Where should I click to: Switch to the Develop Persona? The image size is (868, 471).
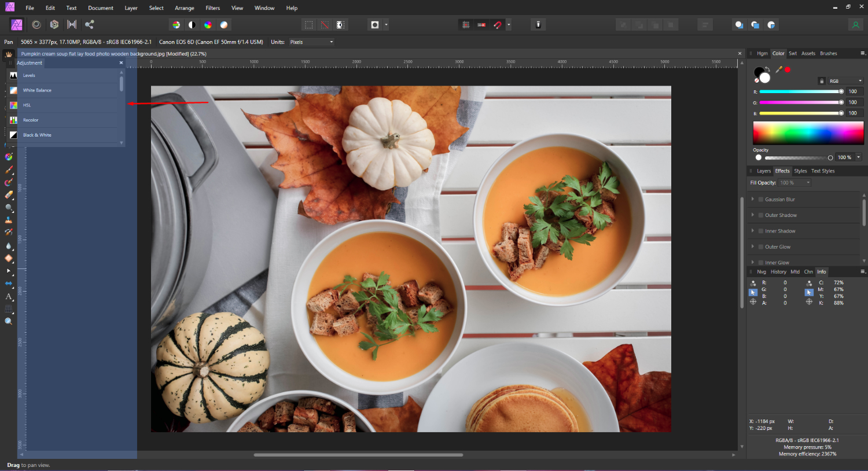(54, 24)
